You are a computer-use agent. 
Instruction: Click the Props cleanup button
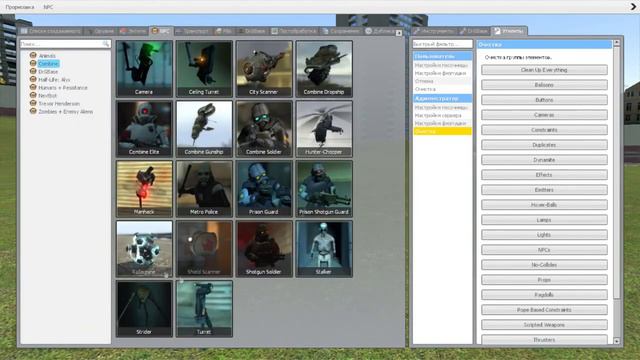pyautogui.click(x=544, y=280)
